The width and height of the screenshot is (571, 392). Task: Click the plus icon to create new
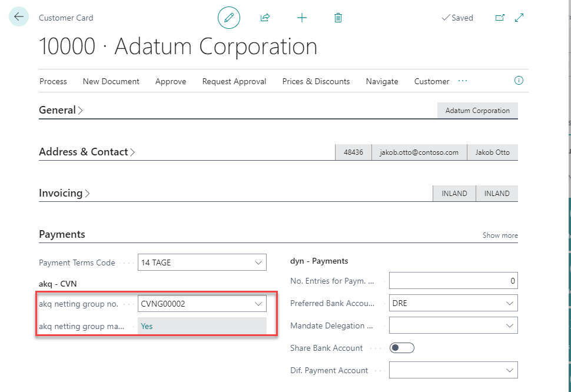coord(302,18)
